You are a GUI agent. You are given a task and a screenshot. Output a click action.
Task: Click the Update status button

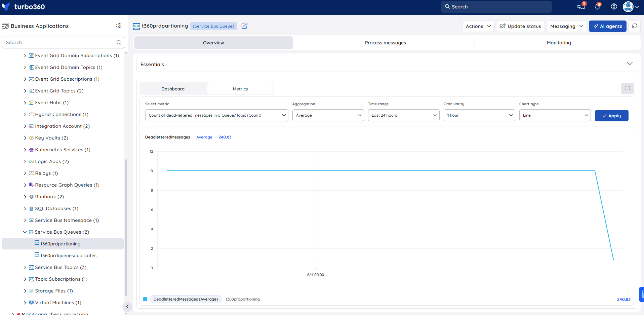click(521, 26)
